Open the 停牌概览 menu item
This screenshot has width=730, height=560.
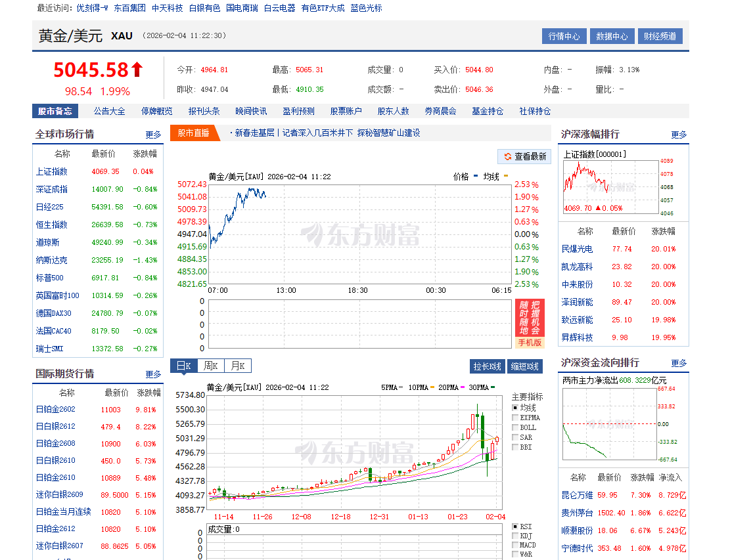[x=157, y=111]
